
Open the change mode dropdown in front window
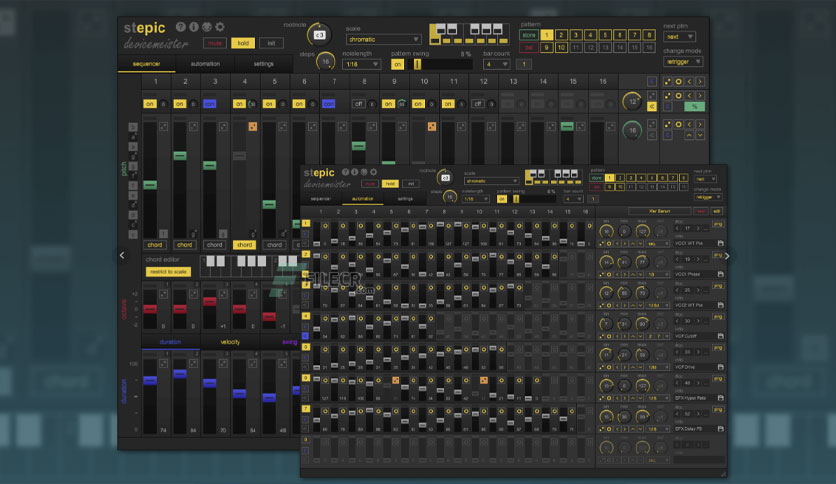point(708,197)
